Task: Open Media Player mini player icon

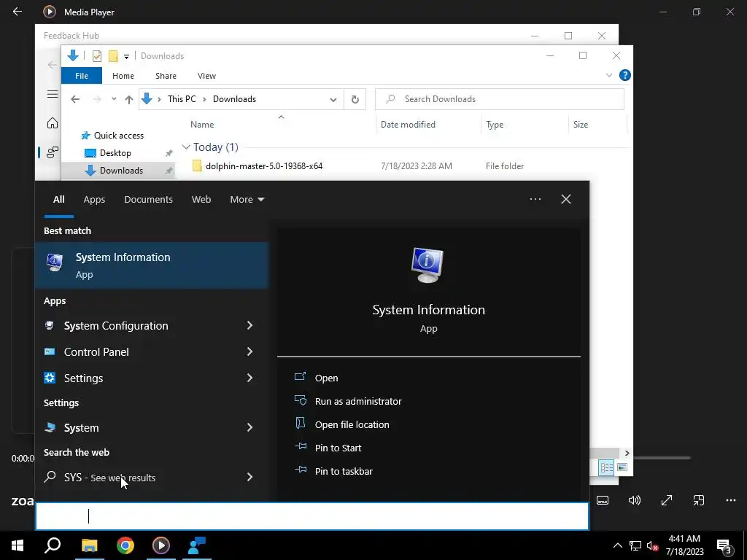Action: tap(698, 500)
